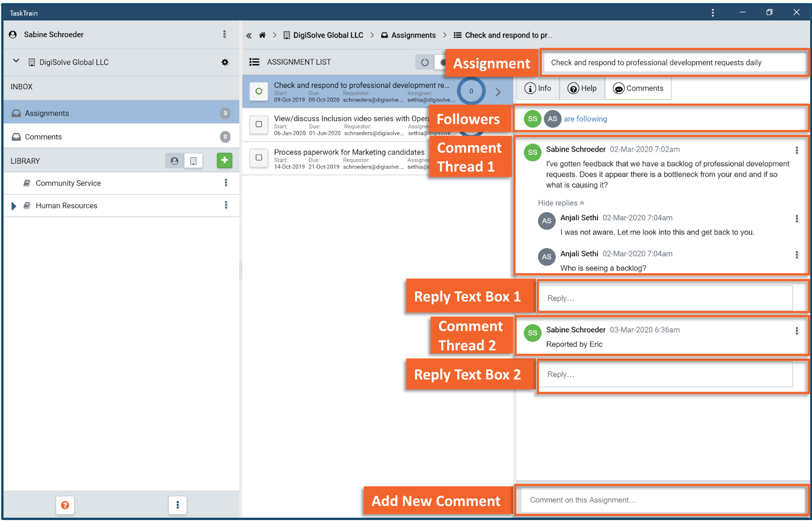Switch to the Help tab

582,88
